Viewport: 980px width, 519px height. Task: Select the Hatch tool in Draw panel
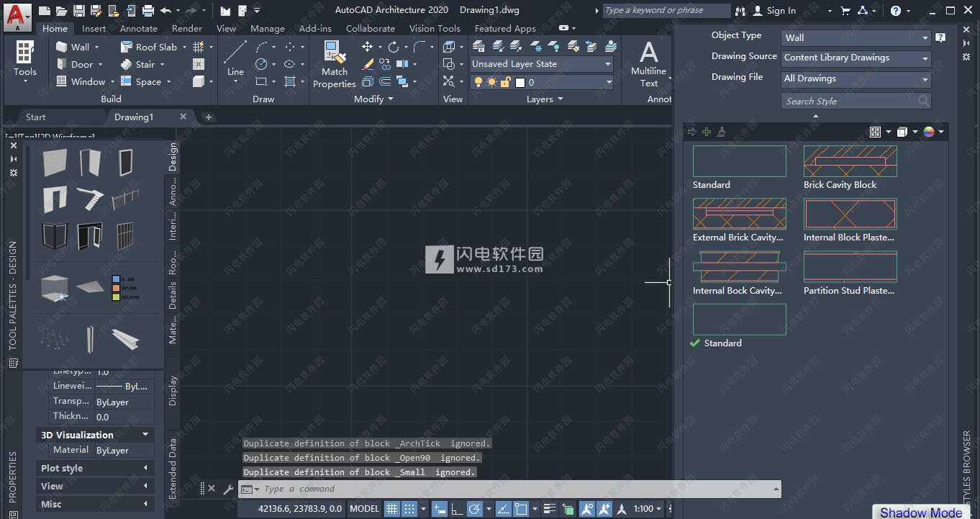point(290,81)
